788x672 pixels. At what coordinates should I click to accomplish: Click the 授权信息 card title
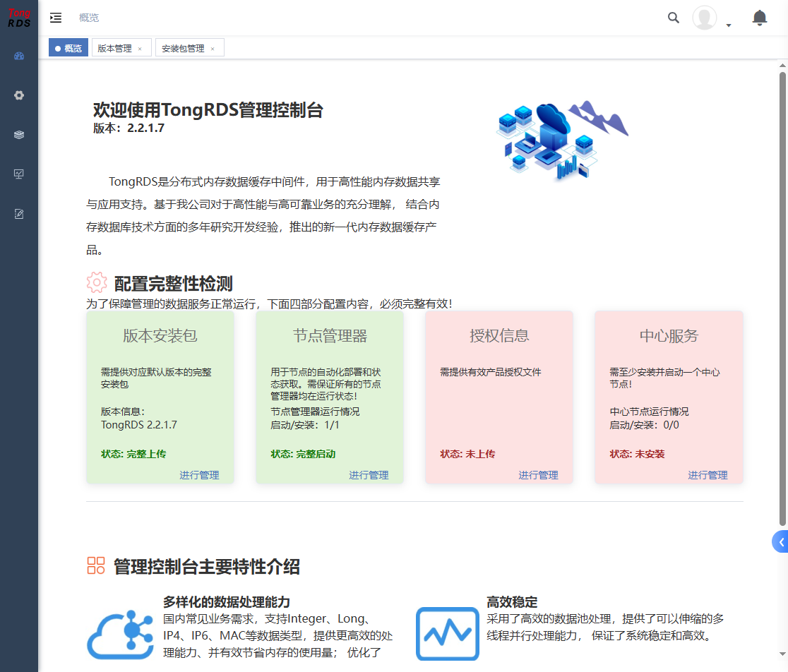click(499, 335)
